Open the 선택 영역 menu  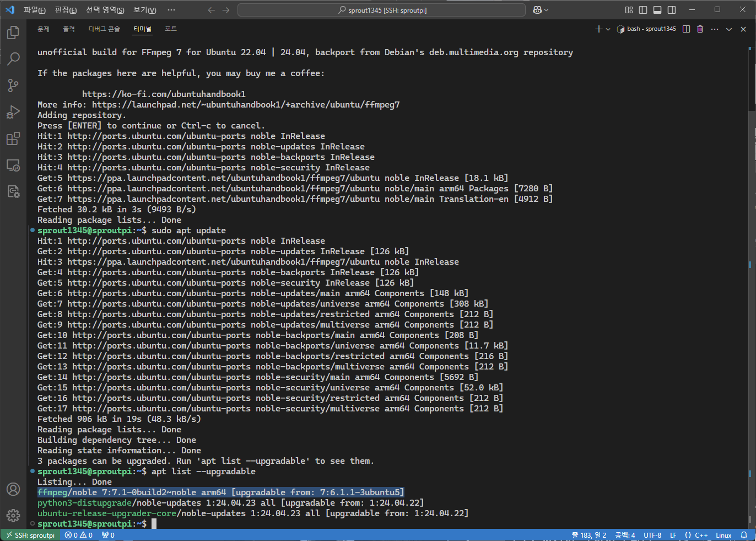pyautogui.click(x=105, y=10)
